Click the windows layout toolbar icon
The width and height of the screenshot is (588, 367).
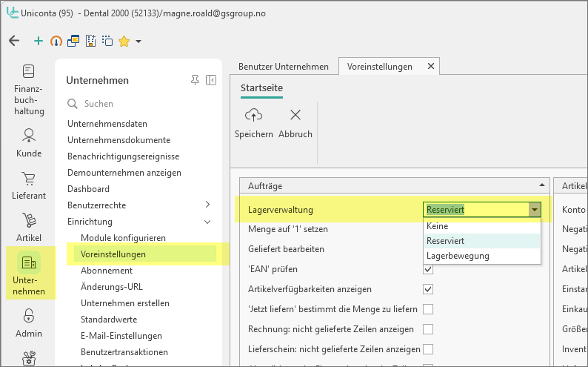[73, 41]
